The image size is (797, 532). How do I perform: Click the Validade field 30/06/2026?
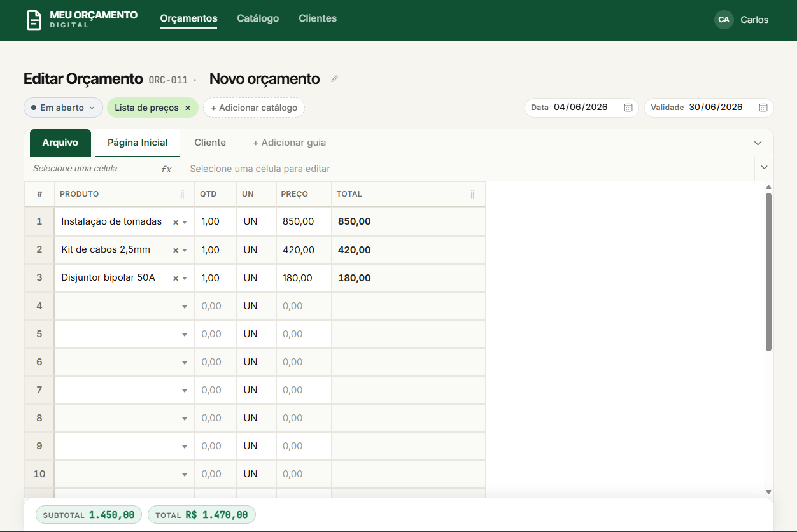pos(709,108)
